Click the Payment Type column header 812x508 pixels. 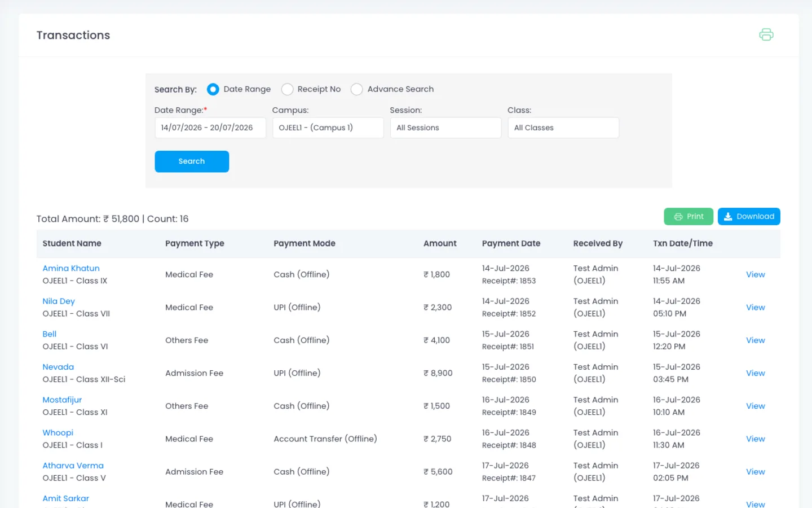(x=195, y=243)
